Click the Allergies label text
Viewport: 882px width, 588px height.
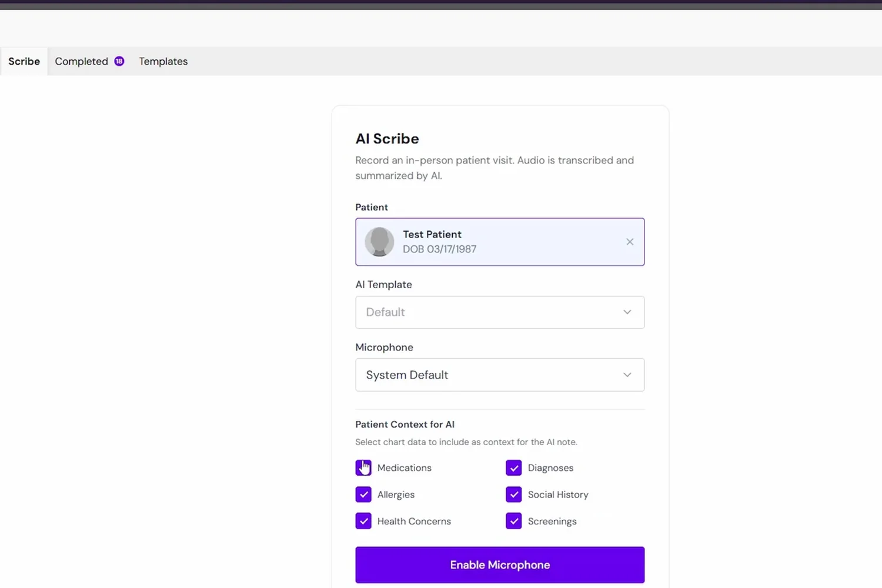[396, 495]
